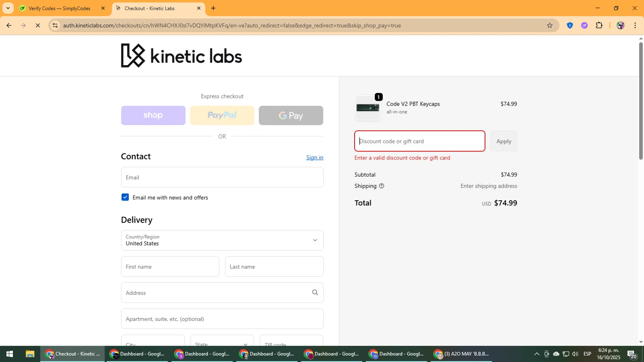Click the scrollbar down arrow
This screenshot has height=362, width=644.
click(x=641, y=342)
